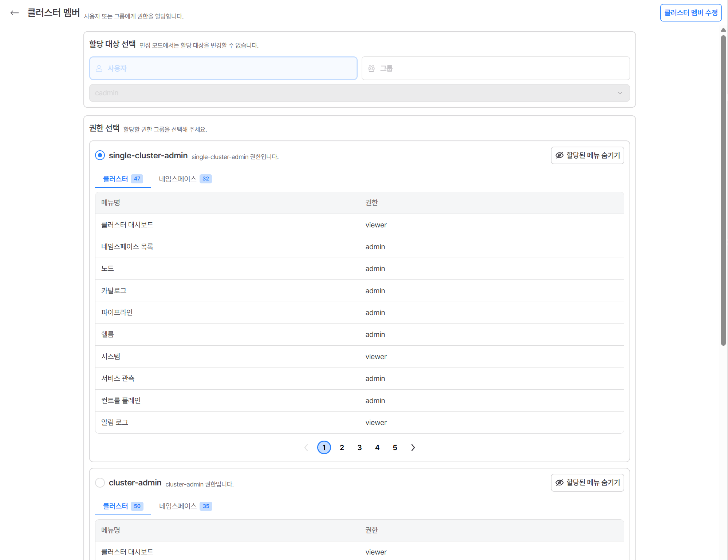This screenshot has height=560, width=728.
Task: Go to next page with right chevron
Action: pos(413,448)
